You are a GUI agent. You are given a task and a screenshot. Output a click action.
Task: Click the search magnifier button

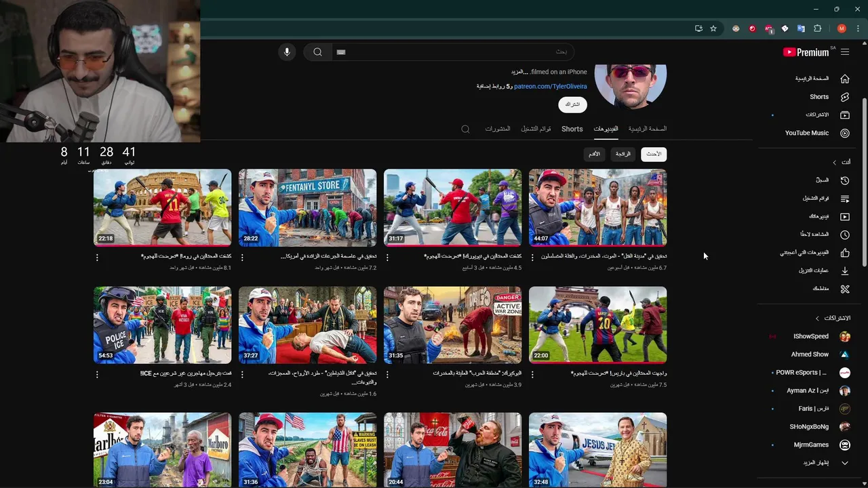click(x=317, y=52)
